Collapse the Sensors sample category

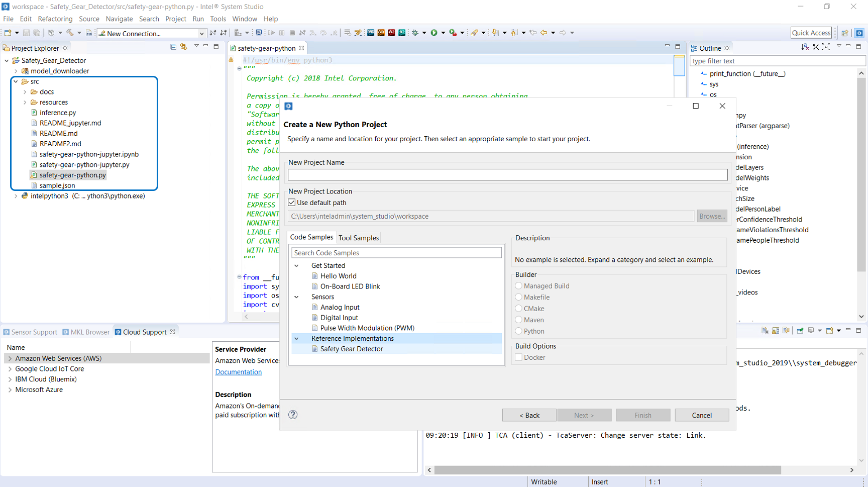click(x=296, y=297)
